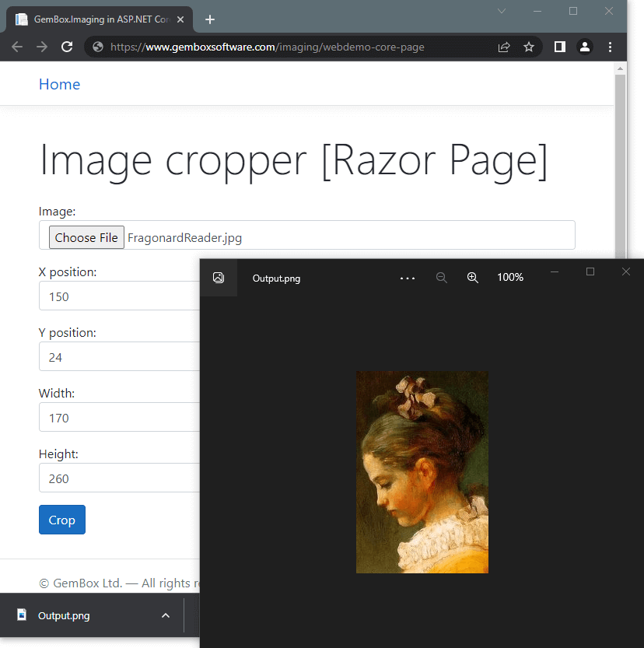
Task: Open the downloaded Output.png file
Action: pos(64,615)
